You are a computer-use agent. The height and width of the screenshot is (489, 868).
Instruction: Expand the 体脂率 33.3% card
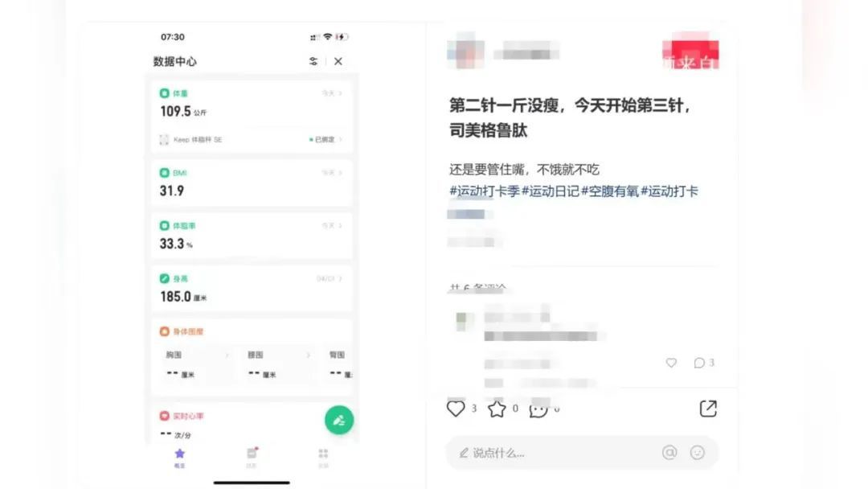(252, 236)
